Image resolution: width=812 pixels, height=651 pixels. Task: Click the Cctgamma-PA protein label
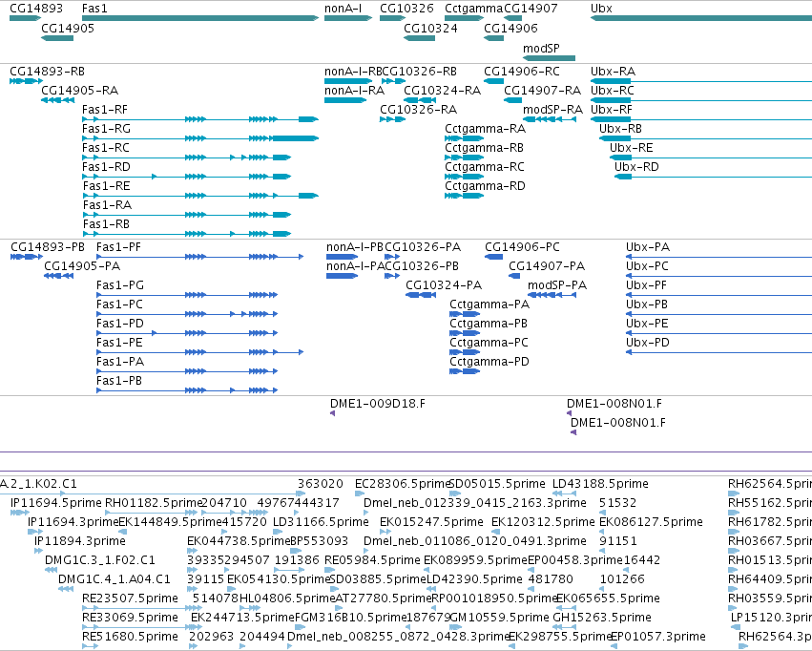coord(489,304)
